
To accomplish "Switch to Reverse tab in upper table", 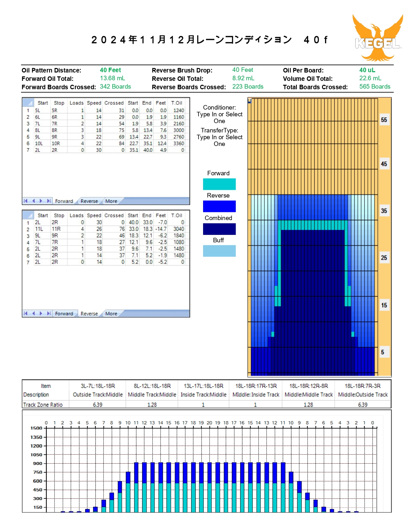I will pyautogui.click(x=89, y=201).
